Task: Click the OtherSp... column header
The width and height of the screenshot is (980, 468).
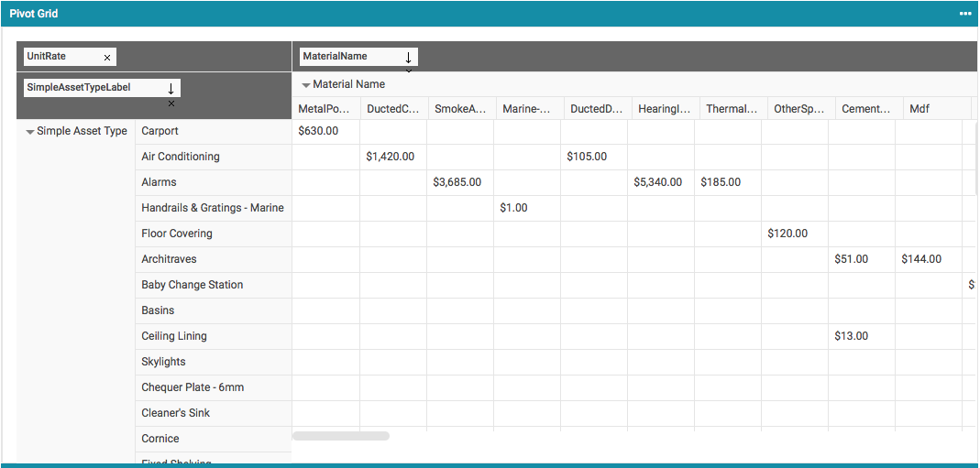Action: point(801,109)
